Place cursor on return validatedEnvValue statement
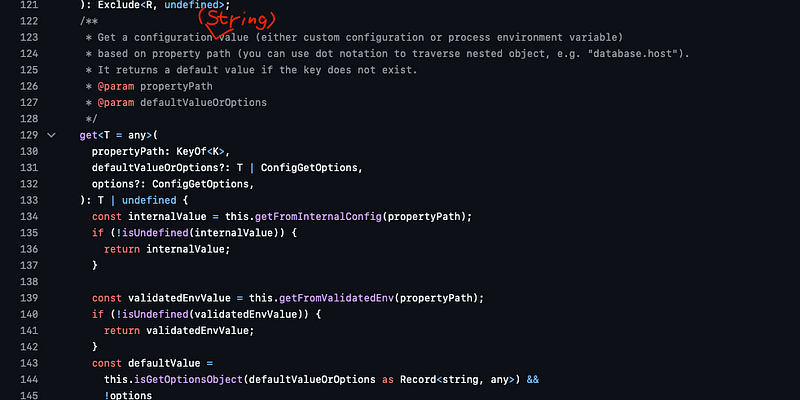The width and height of the screenshot is (800, 400). click(179, 331)
